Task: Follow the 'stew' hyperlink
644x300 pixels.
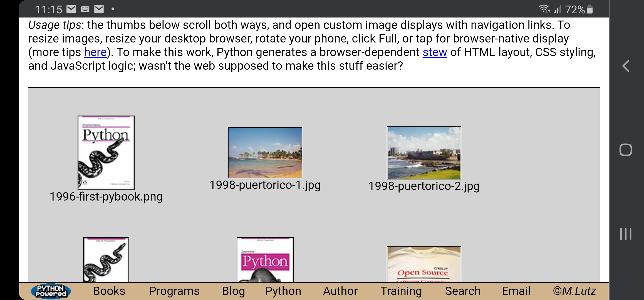Action: tap(435, 52)
